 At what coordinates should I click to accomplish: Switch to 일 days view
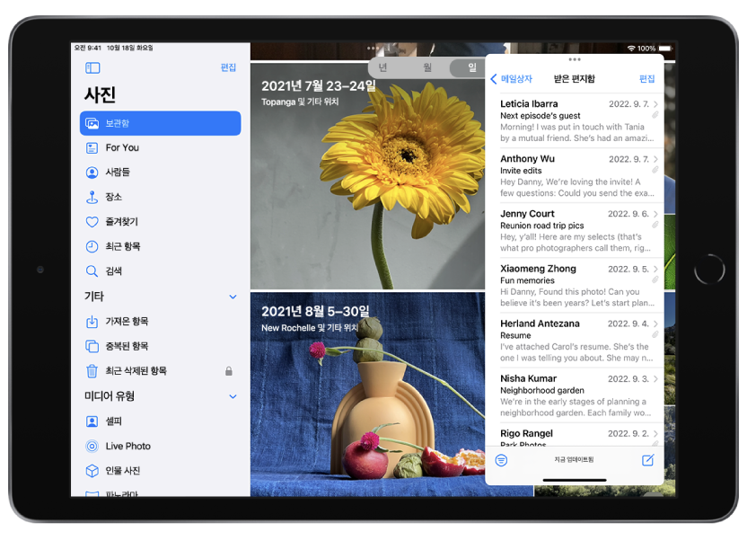click(470, 67)
